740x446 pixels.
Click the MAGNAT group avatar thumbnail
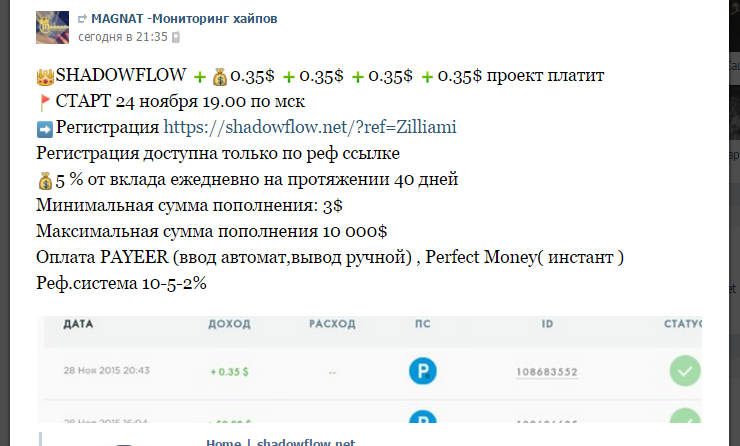[x=52, y=28]
